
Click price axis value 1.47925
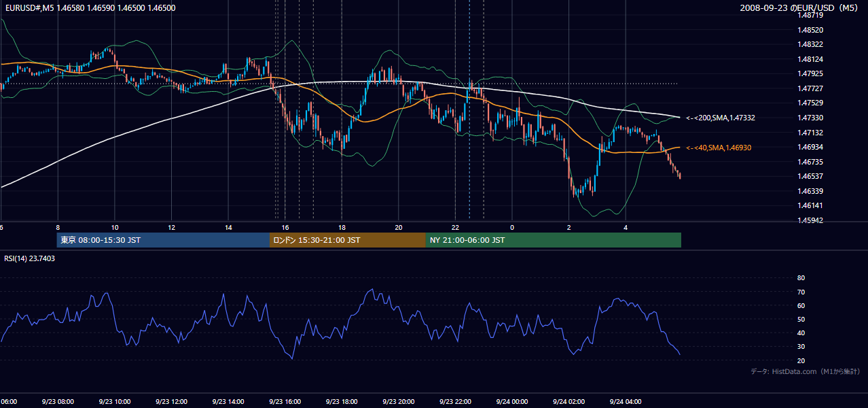810,73
